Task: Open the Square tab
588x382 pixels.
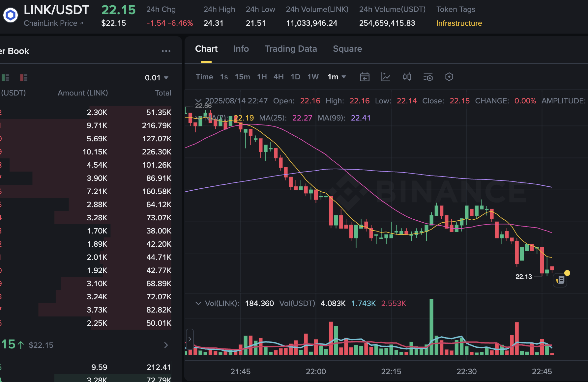Action: click(x=347, y=49)
